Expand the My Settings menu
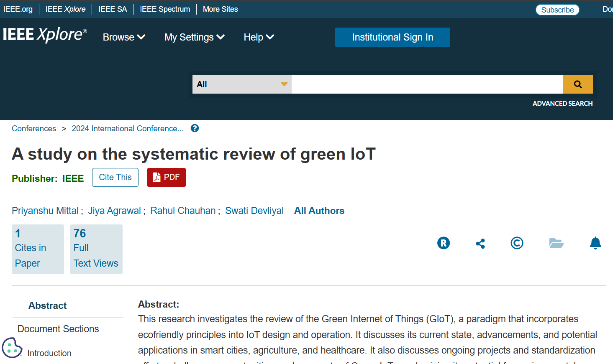 tap(195, 37)
